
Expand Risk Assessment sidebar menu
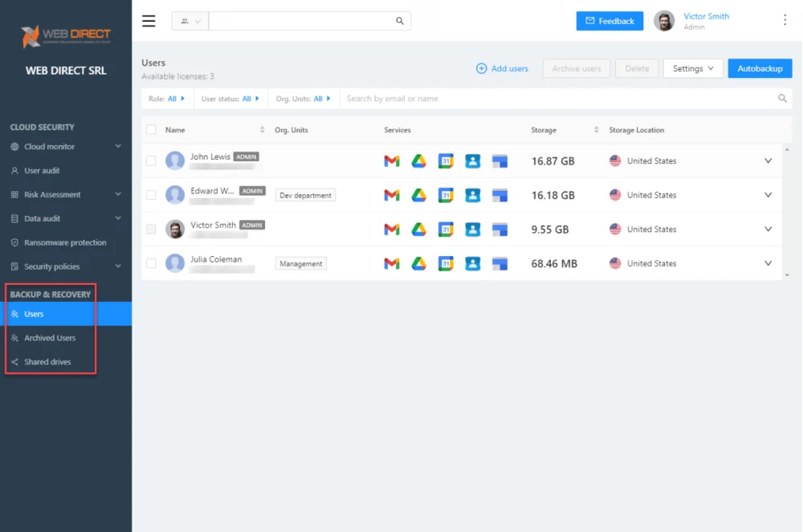[66, 195]
